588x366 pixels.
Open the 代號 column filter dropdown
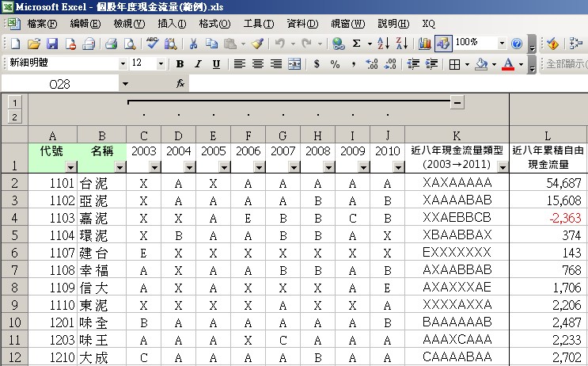pos(71,166)
